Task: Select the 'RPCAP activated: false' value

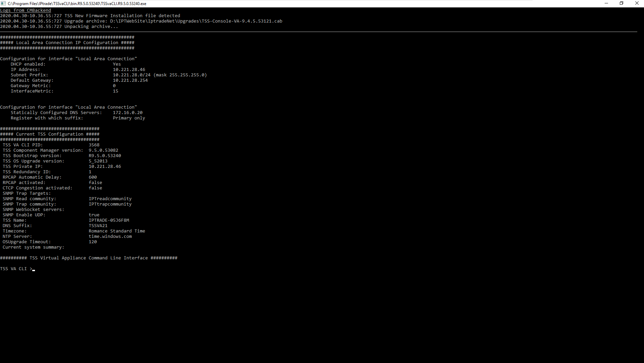Action: 95,182
